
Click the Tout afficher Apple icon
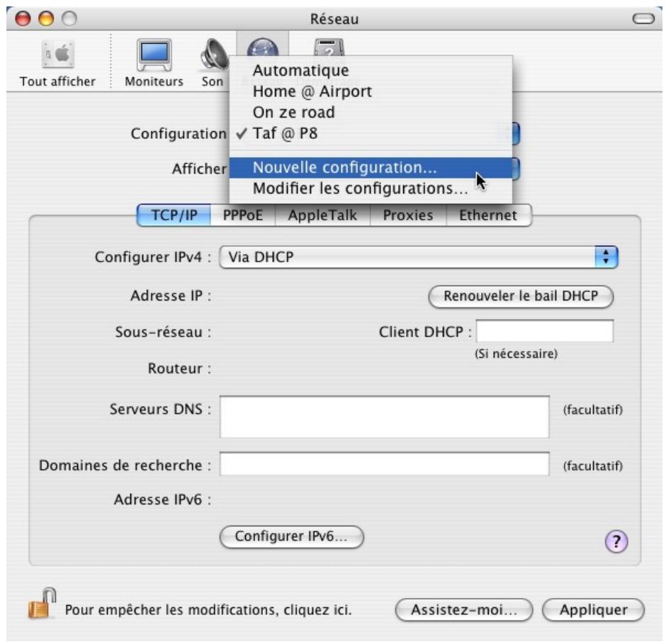[58, 55]
